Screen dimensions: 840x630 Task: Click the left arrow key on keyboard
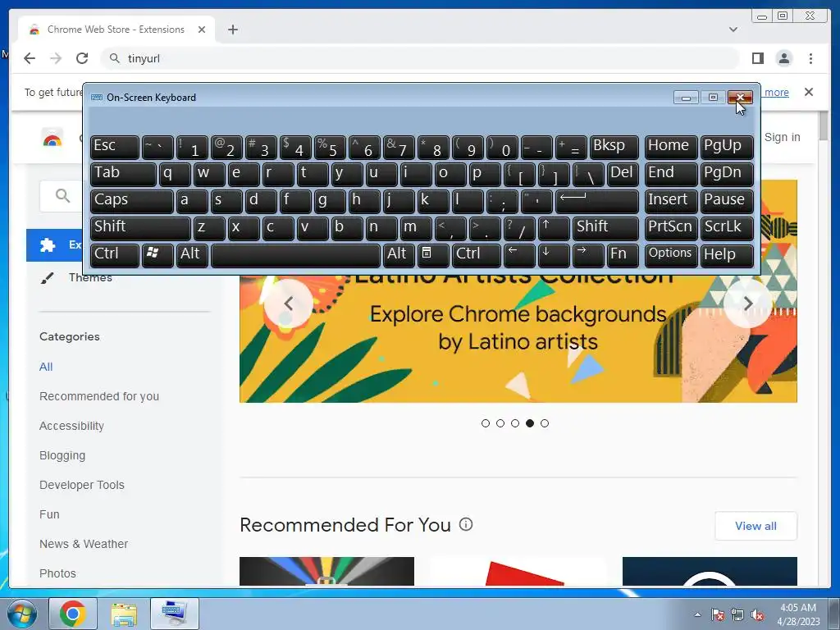pyautogui.click(x=519, y=255)
